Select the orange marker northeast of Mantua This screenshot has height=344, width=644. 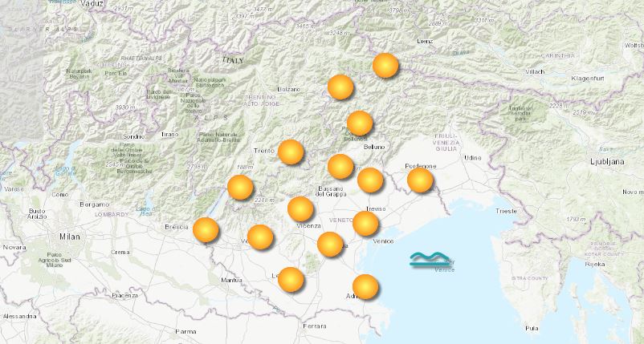[x=291, y=280]
